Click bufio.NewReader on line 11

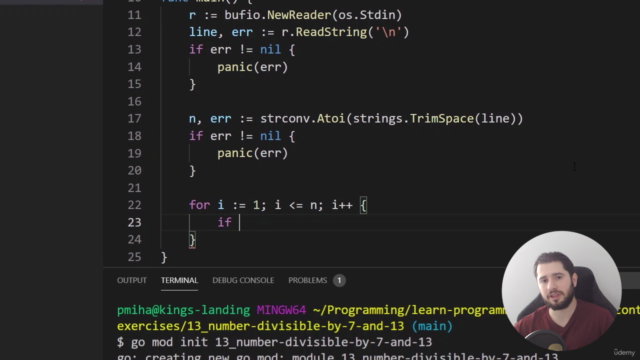(x=278, y=15)
